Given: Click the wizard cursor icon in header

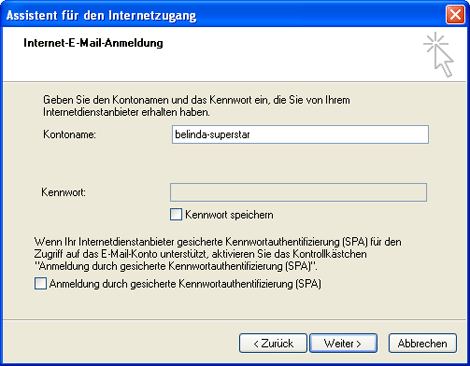Looking at the screenshot, I should (x=439, y=55).
